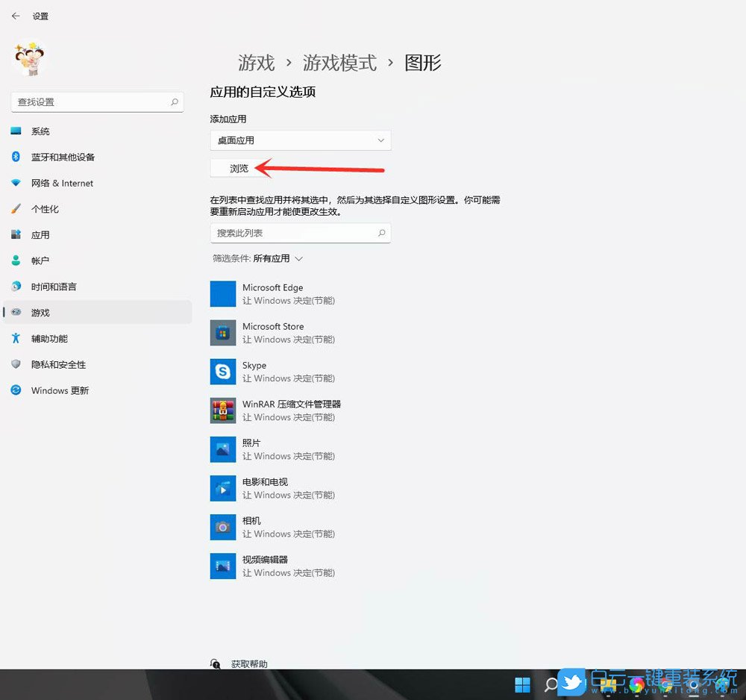Click the Microsoft Store icon in the list

(222, 332)
